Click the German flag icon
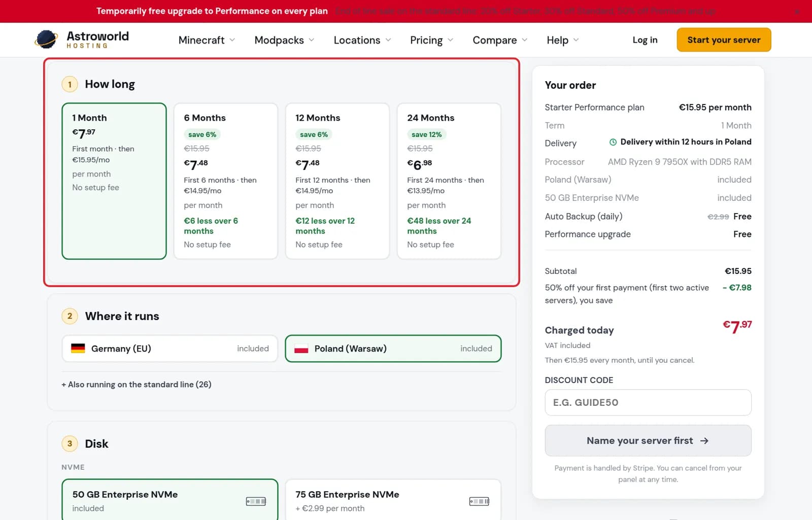 [78, 349]
